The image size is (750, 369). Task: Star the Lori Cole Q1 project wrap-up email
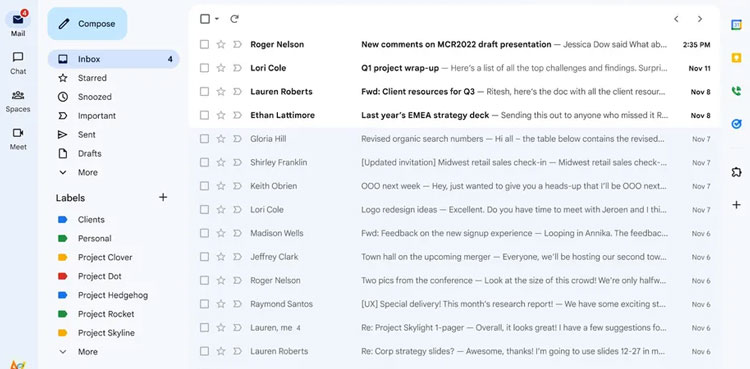221,68
